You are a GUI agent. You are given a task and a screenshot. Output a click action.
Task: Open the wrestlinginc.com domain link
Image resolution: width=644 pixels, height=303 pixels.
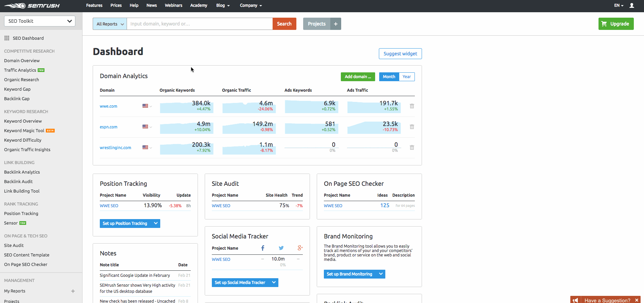click(x=115, y=148)
